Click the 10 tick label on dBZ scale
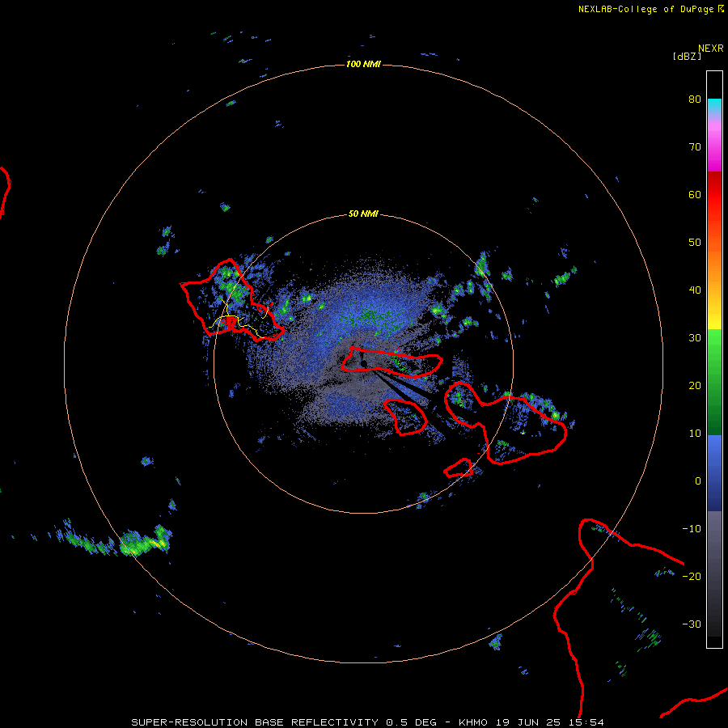Image resolution: width=728 pixels, height=728 pixels. click(695, 434)
